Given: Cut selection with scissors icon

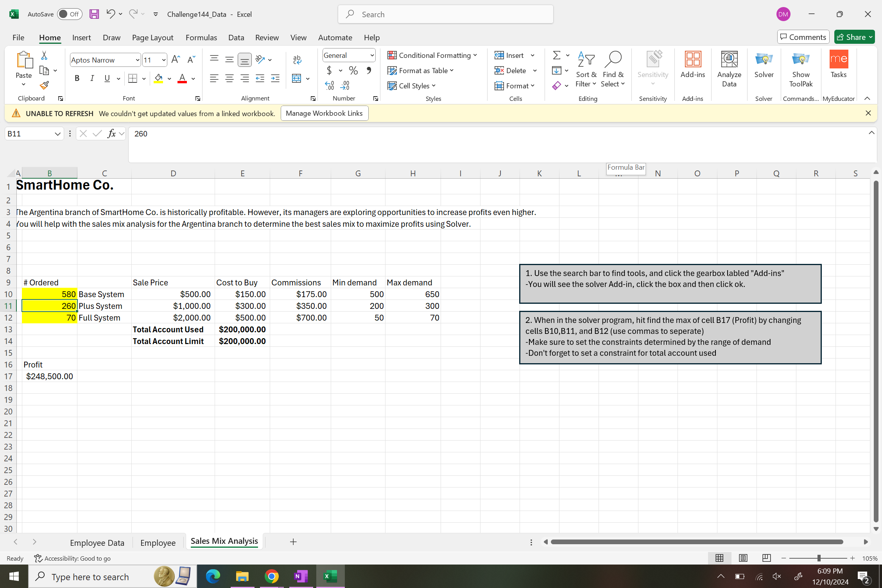Looking at the screenshot, I should pos(44,56).
